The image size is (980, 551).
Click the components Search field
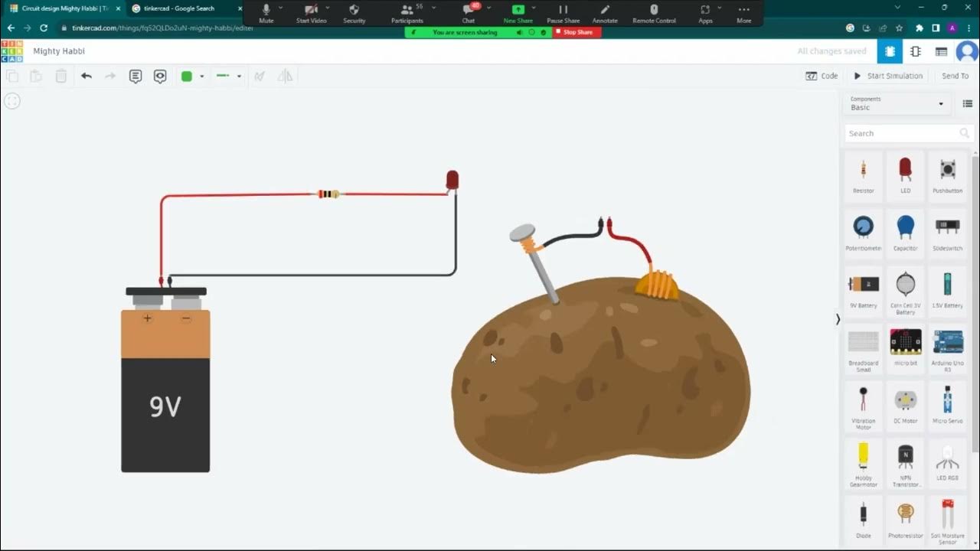coord(908,133)
